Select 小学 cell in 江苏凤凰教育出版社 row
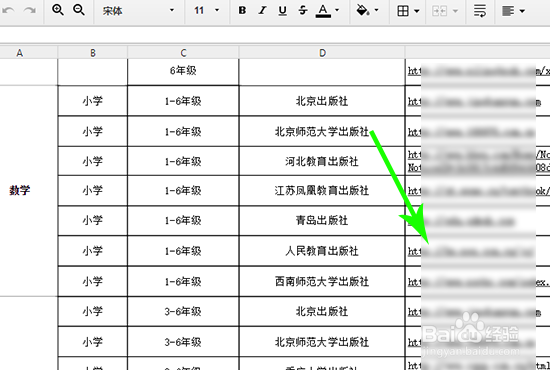Viewport: 550px width, 370px height. coord(93,191)
